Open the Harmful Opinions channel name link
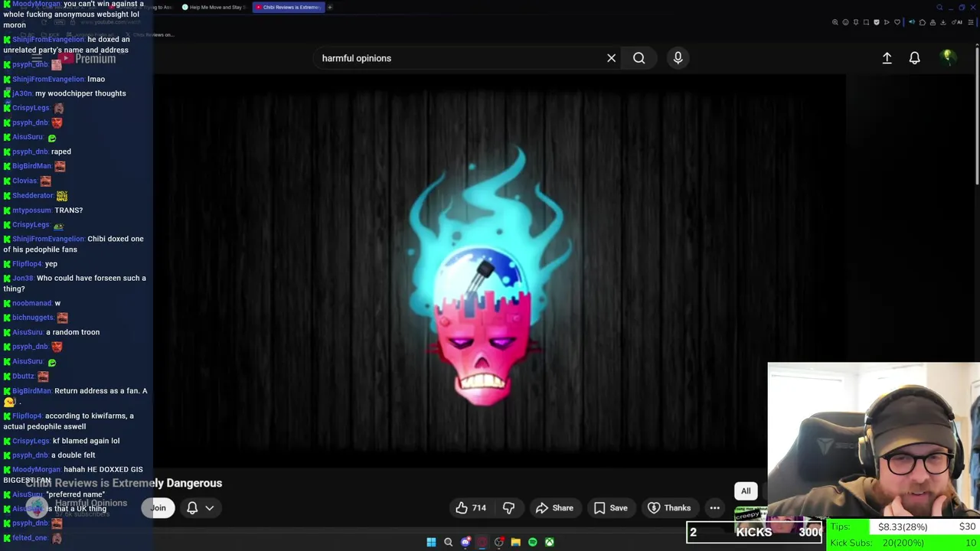 91,503
